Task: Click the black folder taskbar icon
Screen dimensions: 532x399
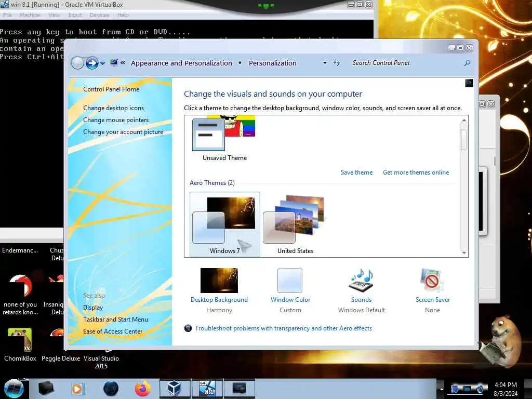Action: click(46, 389)
